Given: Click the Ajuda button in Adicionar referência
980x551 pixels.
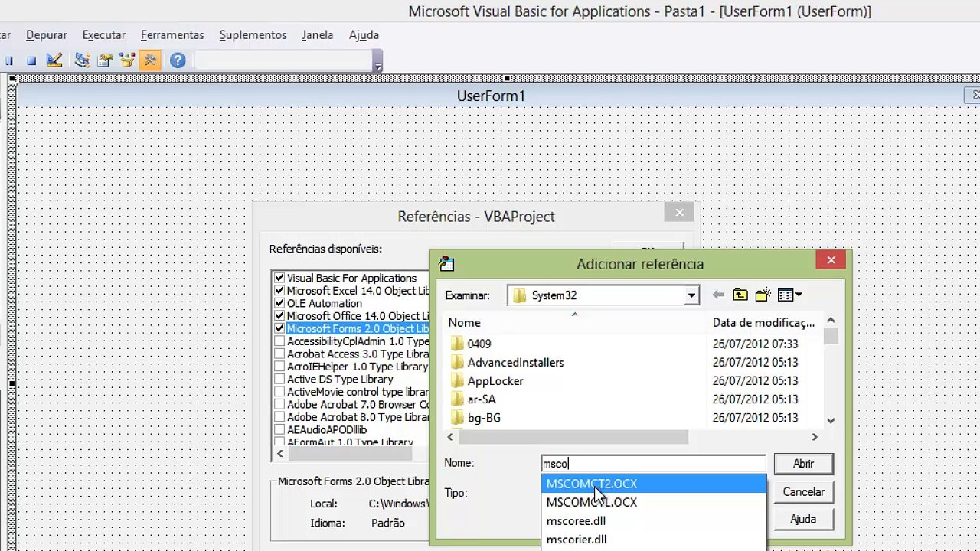Looking at the screenshot, I should (803, 520).
